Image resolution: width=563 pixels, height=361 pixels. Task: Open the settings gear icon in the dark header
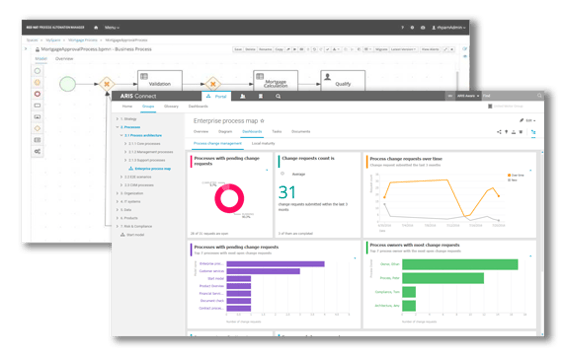click(412, 27)
